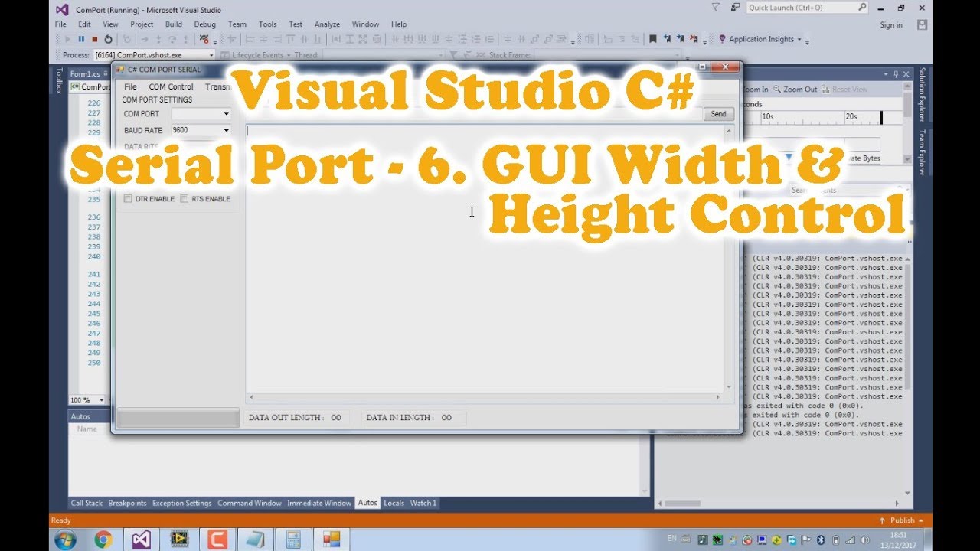Restart the debugging session
Viewport: 980px width, 551px height.
click(108, 39)
